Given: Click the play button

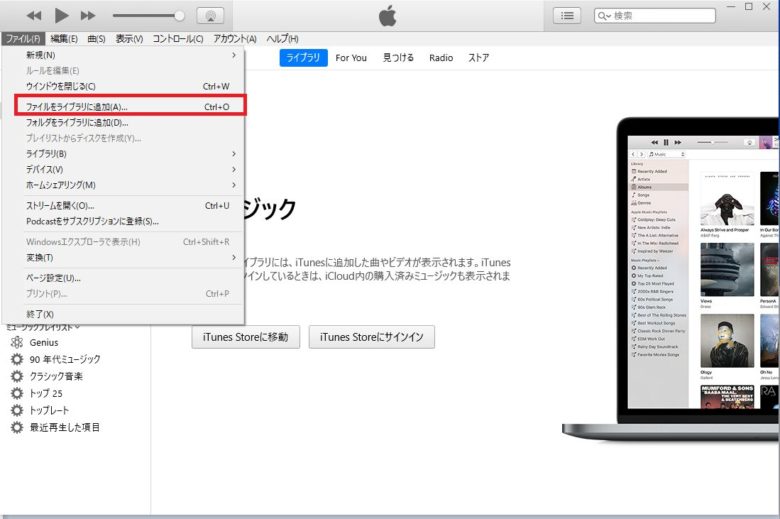Looking at the screenshot, I should (61, 15).
